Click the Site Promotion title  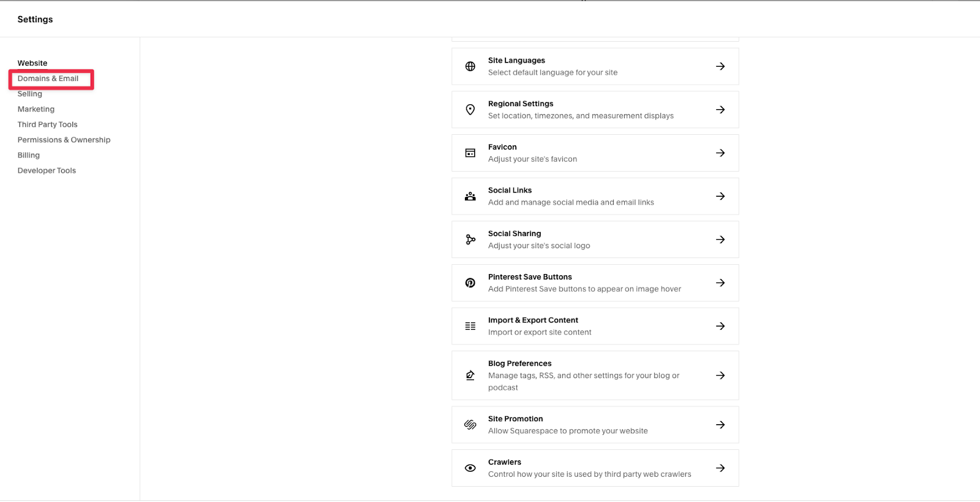click(515, 419)
